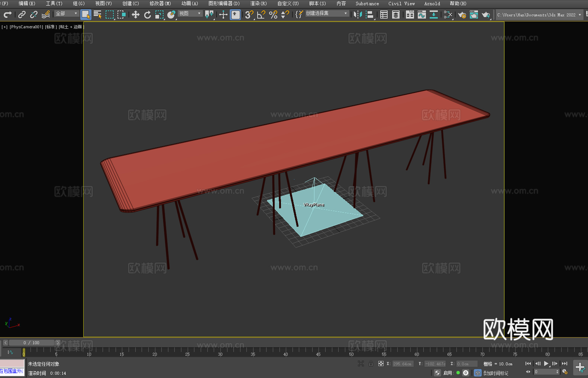Open the 修改器(M) menu

tap(160, 3)
